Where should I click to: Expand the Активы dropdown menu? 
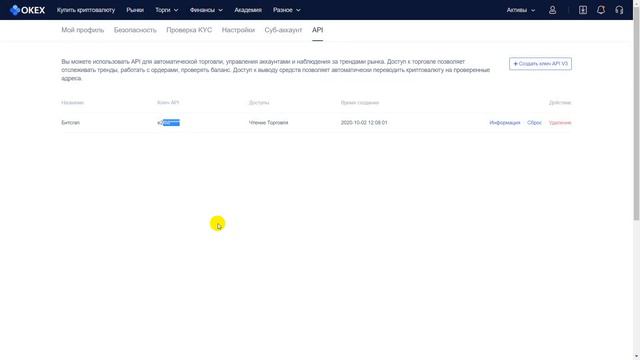click(520, 10)
